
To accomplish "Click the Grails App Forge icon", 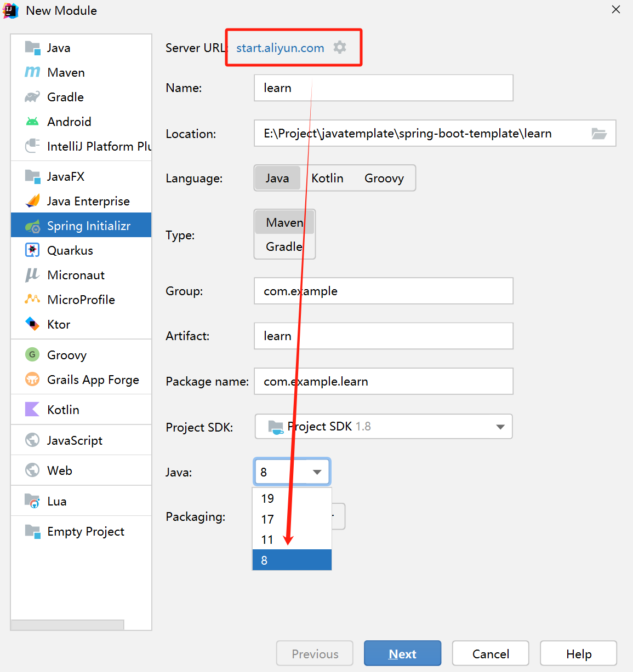I will [32, 379].
